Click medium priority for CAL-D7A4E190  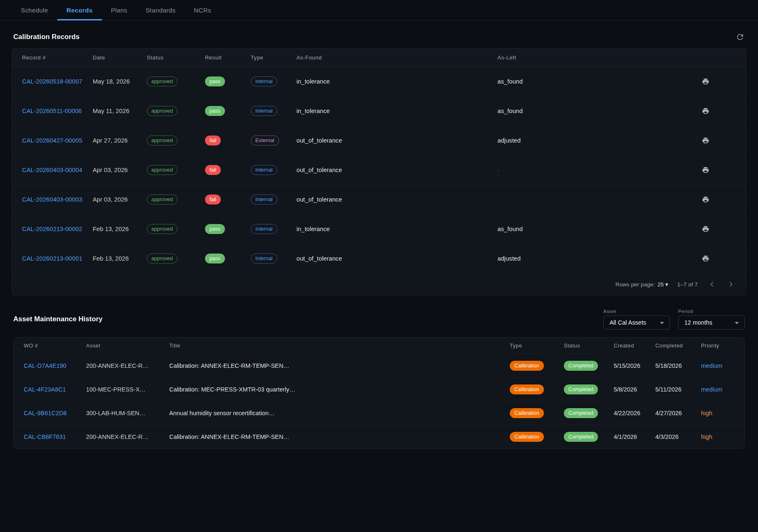point(711,366)
